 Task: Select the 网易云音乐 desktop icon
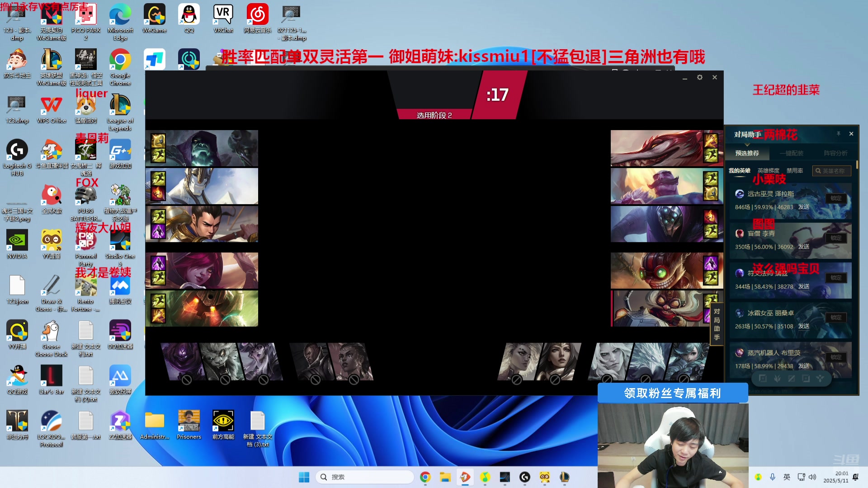258,19
